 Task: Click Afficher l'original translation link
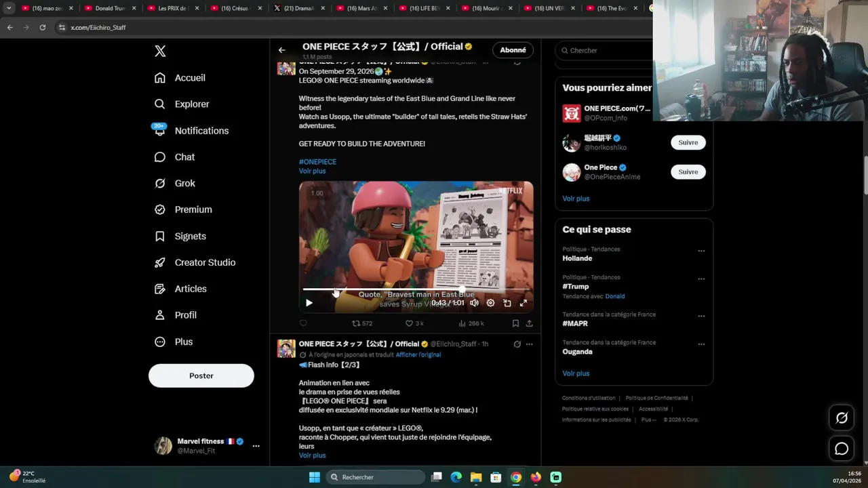point(418,354)
